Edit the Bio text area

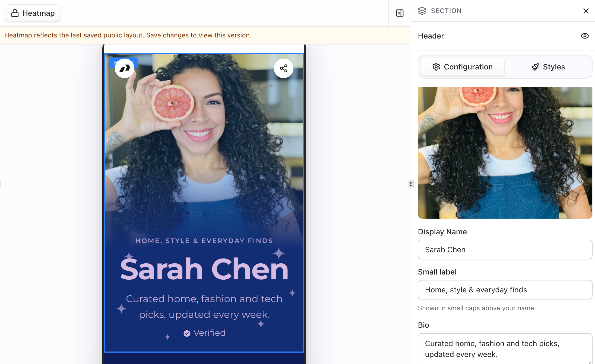[x=505, y=349]
